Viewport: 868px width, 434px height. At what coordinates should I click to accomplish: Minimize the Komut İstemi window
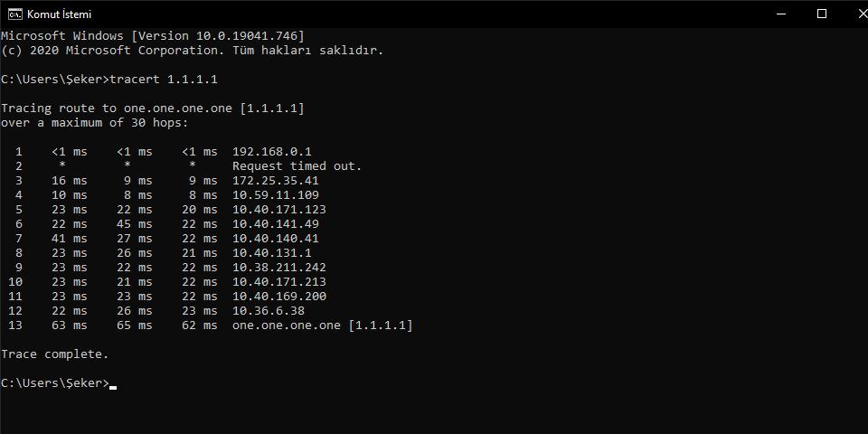[781, 14]
